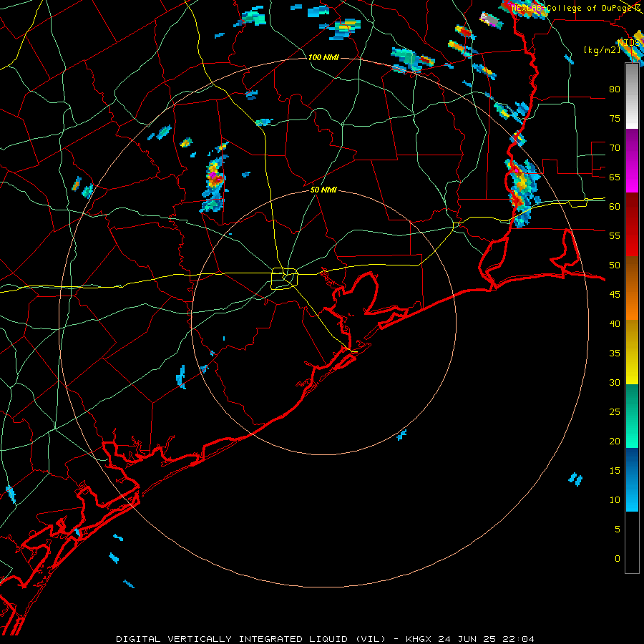Click the storm cluster on the eastern 100 NMI ring
Viewport: 644px width, 644px height.
pos(522,193)
